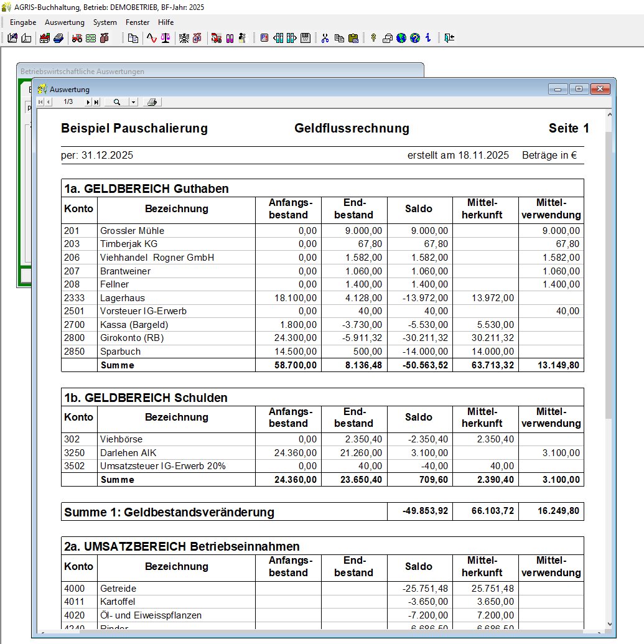Open help via question mark icon

(415, 38)
